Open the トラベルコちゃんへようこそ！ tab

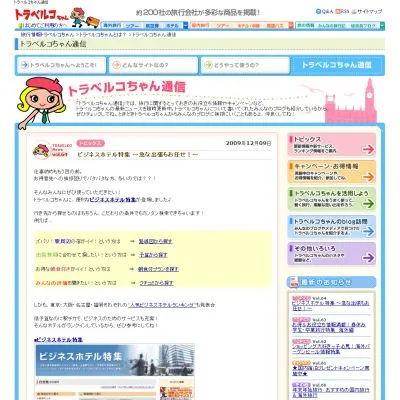click(x=61, y=65)
